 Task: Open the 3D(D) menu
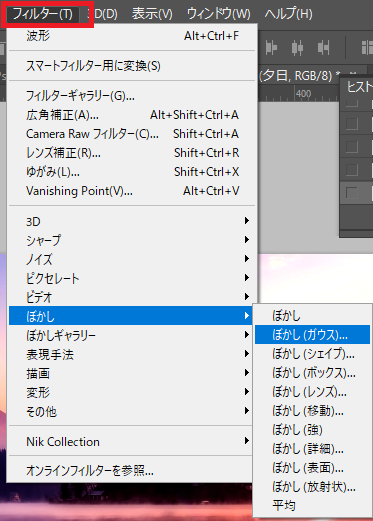click(x=103, y=14)
